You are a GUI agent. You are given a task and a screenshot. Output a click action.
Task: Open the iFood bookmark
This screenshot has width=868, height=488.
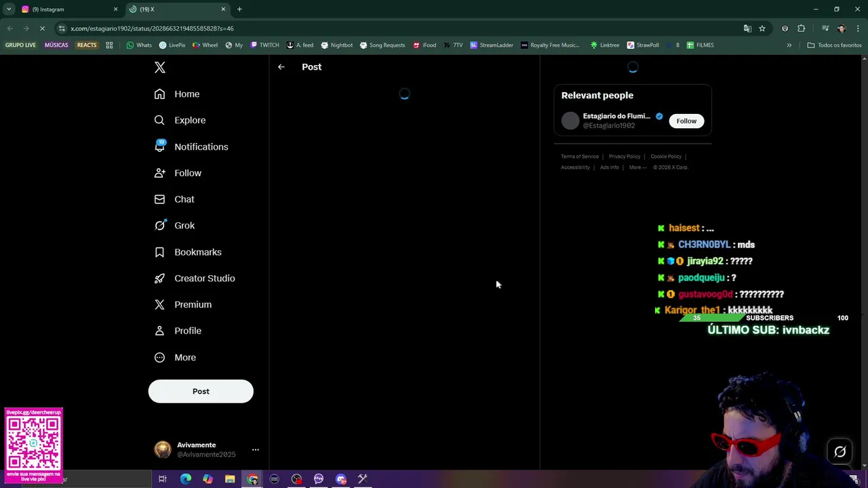pos(425,45)
